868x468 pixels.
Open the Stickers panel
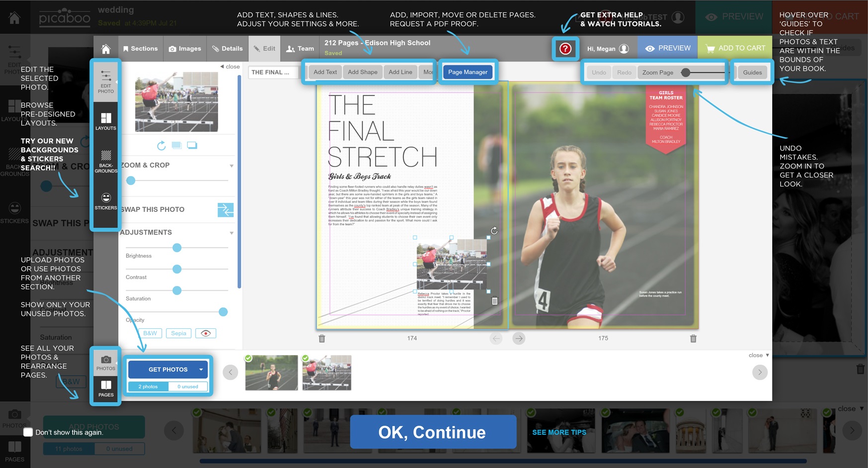(106, 201)
